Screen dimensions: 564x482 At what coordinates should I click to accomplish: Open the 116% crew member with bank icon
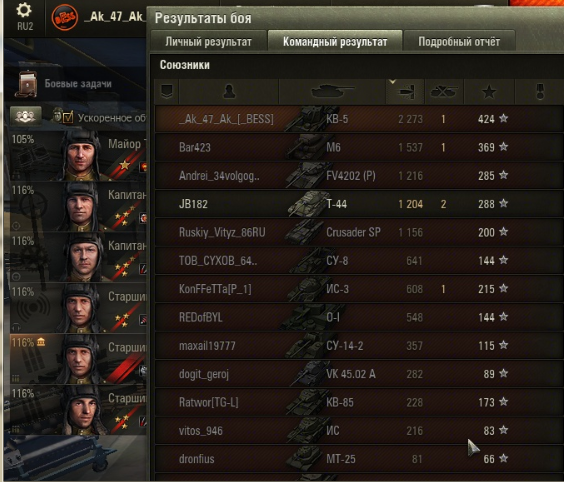pos(77,359)
